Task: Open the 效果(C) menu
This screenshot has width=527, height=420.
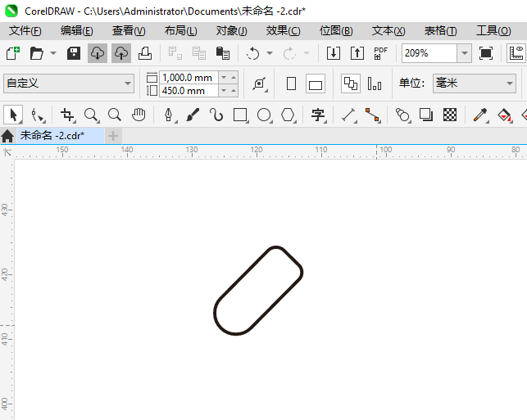Action: (x=283, y=31)
